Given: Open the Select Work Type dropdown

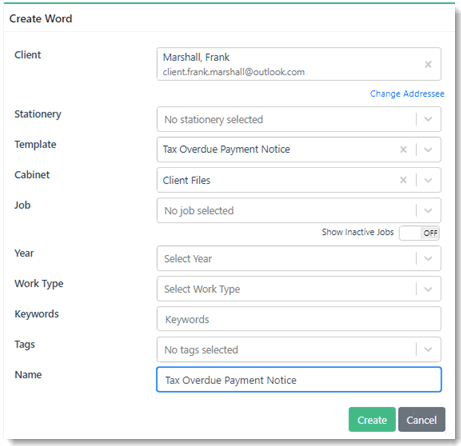Looking at the screenshot, I should click(x=299, y=289).
